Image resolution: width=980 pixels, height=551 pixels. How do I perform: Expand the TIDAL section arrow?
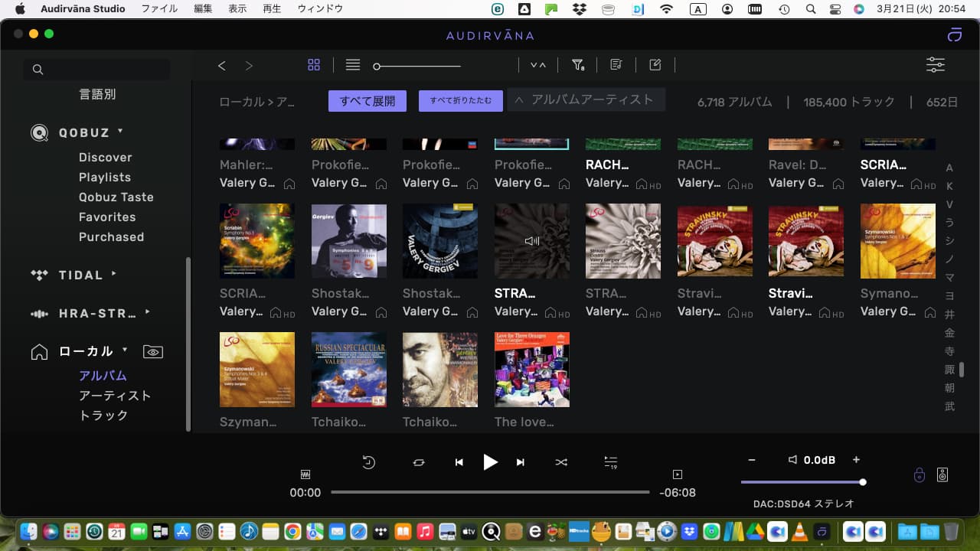tap(114, 273)
